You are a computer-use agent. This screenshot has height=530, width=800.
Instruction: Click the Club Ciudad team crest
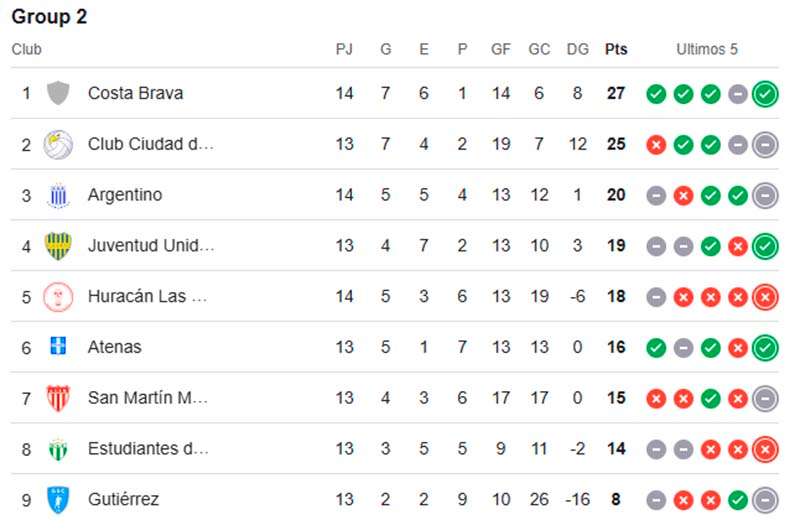pos(58,144)
